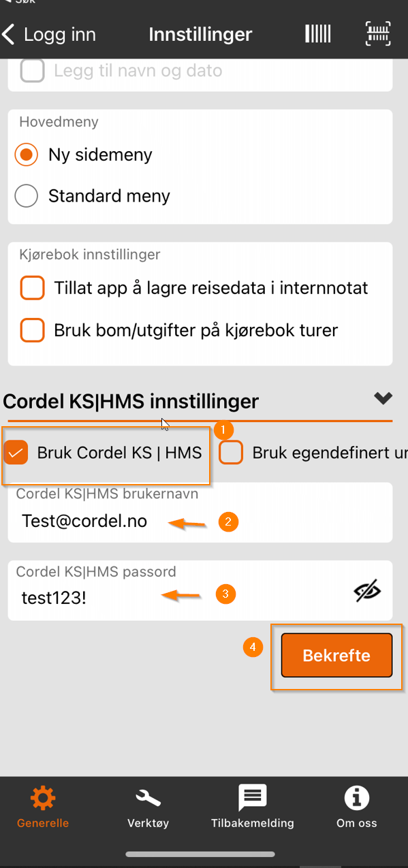Focus the Cordel KS|HMS passord field
The height and width of the screenshot is (868, 408).
(x=200, y=590)
